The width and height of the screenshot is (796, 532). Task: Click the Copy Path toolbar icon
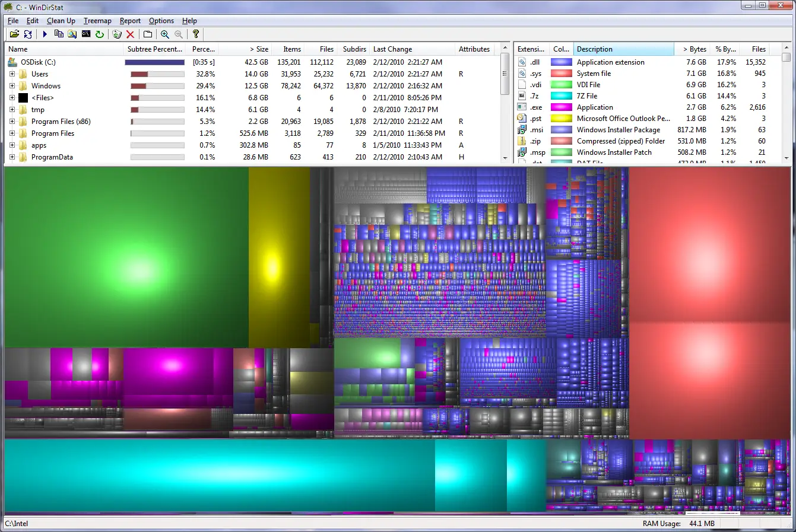click(x=59, y=34)
